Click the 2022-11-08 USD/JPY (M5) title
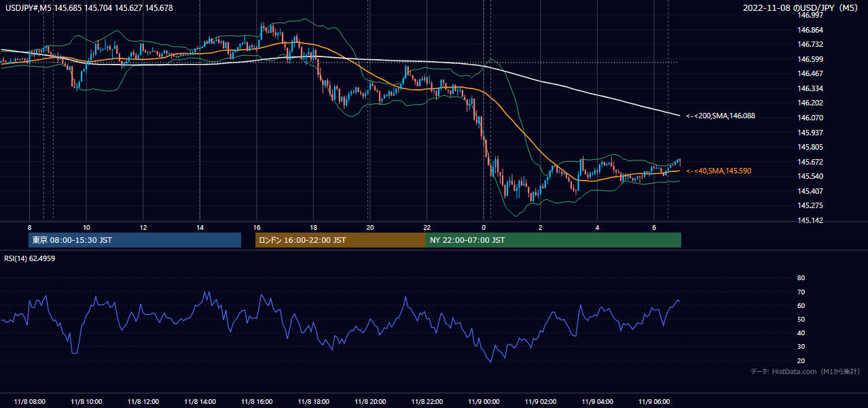This screenshot has width=868, height=408. 801,8
